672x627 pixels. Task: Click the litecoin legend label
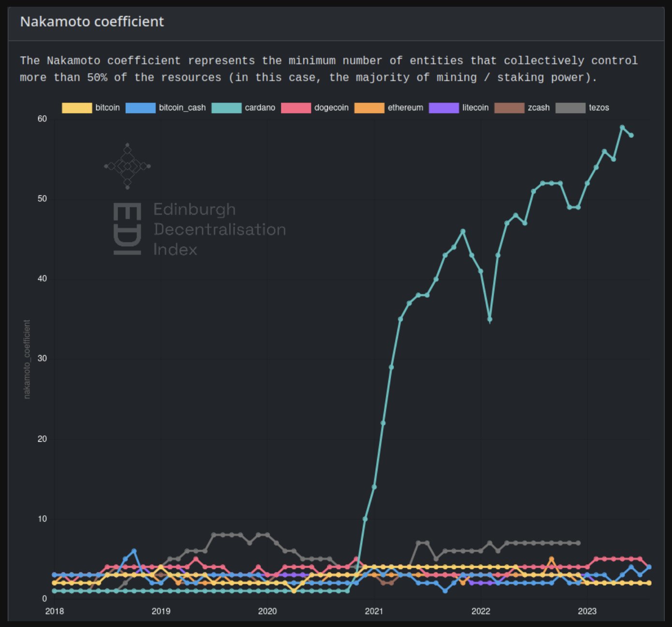pyautogui.click(x=475, y=107)
